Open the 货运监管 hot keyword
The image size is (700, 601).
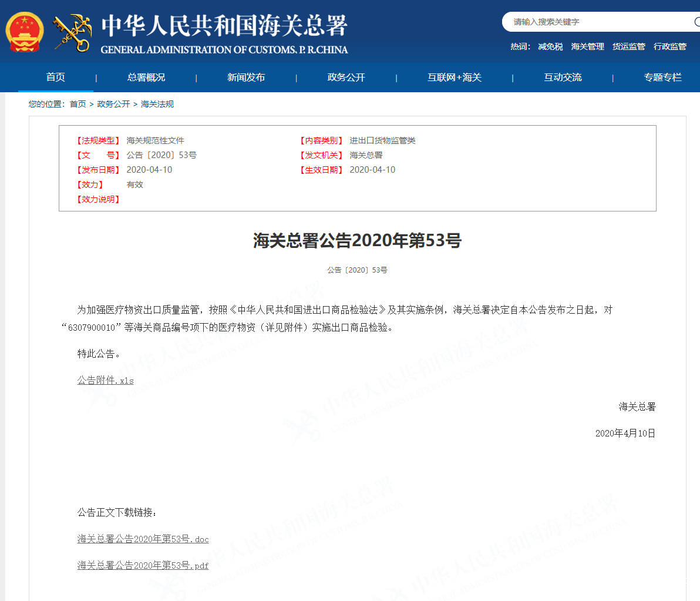(628, 46)
